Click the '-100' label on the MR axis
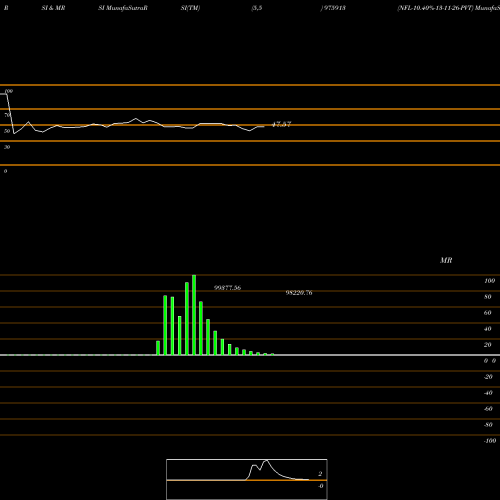The image size is (500, 500). click(490, 441)
